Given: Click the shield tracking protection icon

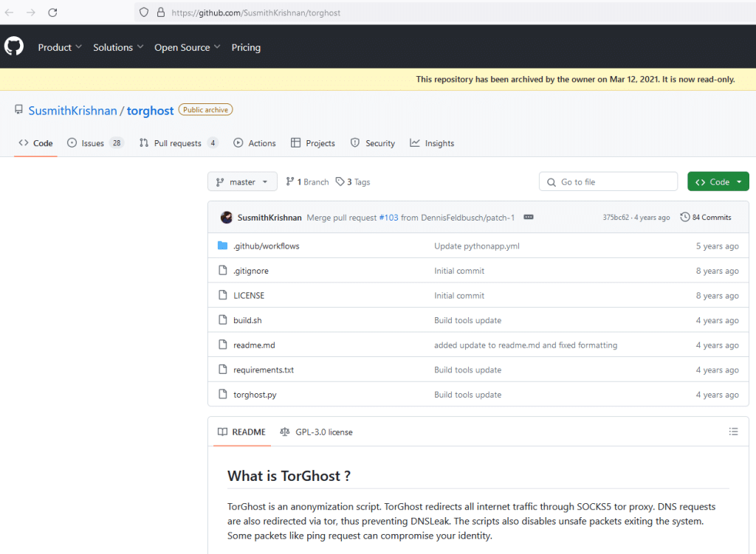Looking at the screenshot, I should (x=144, y=13).
